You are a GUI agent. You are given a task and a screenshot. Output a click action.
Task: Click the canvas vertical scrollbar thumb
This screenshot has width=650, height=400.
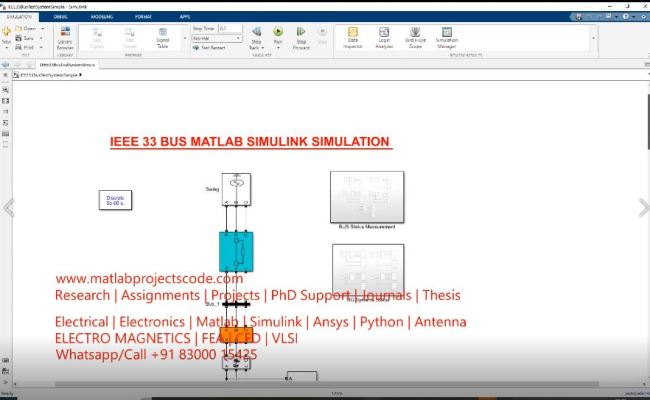point(648,122)
